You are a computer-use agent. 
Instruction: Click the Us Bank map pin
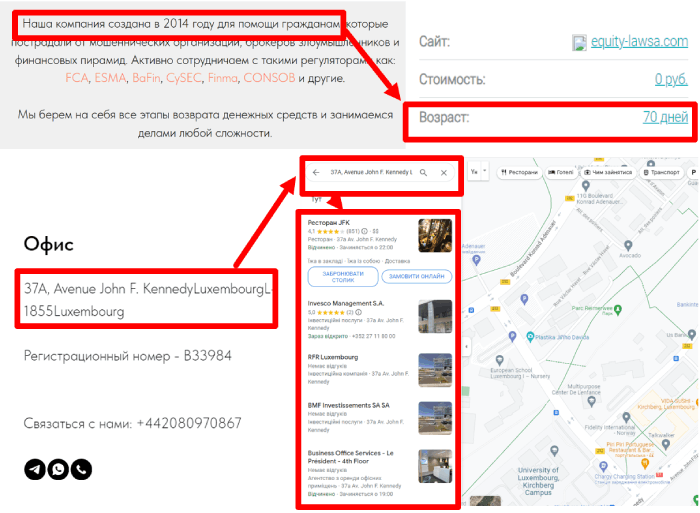coord(692,334)
